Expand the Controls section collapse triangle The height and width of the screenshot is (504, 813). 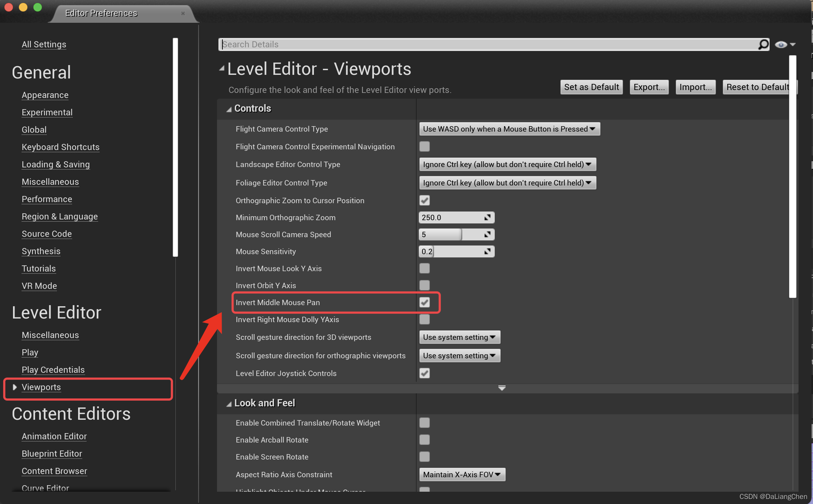point(229,108)
